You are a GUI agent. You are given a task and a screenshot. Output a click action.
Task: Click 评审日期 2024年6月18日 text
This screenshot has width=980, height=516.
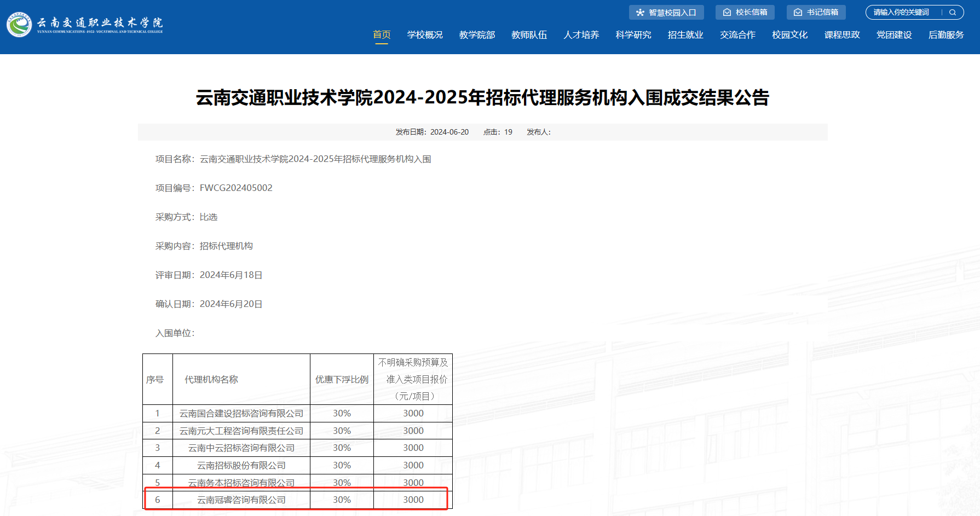tap(209, 275)
